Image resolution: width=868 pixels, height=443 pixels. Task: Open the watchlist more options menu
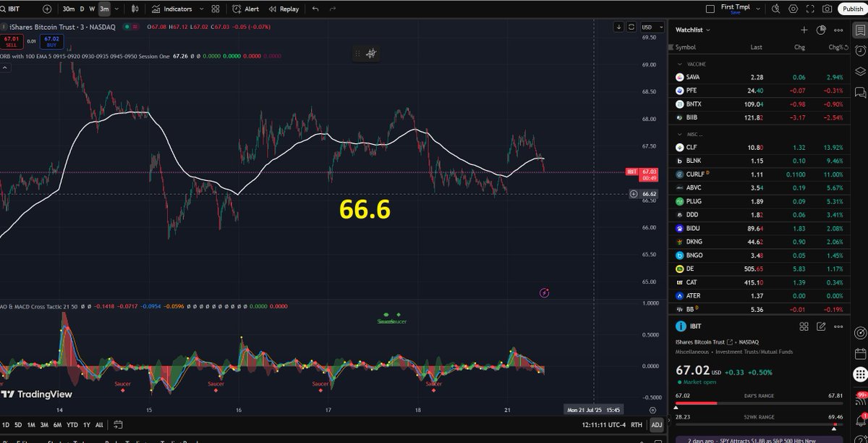click(x=838, y=30)
